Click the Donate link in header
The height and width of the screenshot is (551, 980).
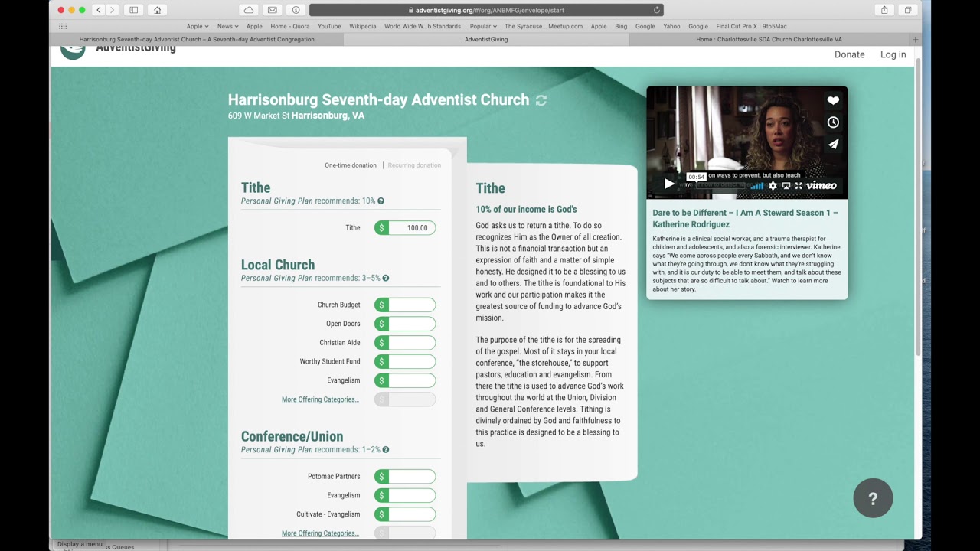tap(849, 54)
